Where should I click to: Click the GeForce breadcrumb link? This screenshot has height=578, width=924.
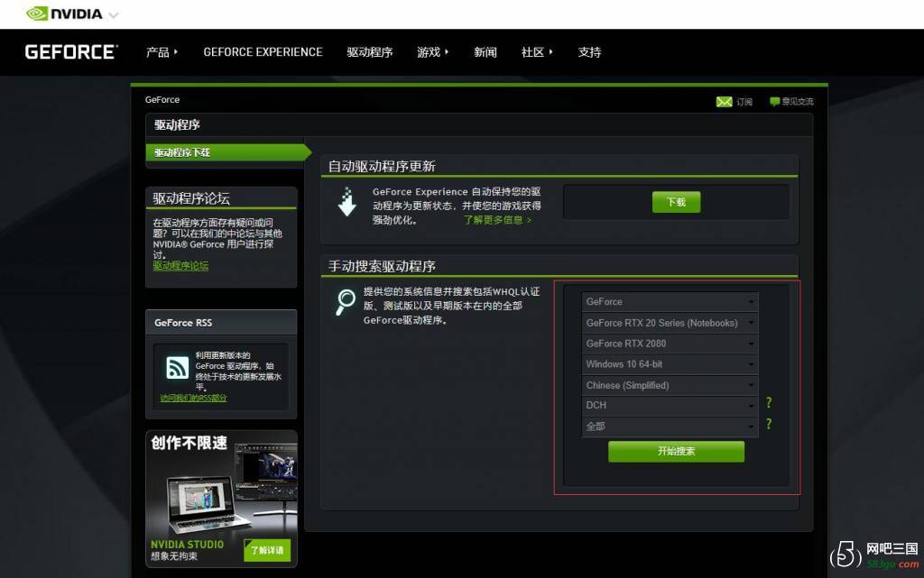[162, 99]
